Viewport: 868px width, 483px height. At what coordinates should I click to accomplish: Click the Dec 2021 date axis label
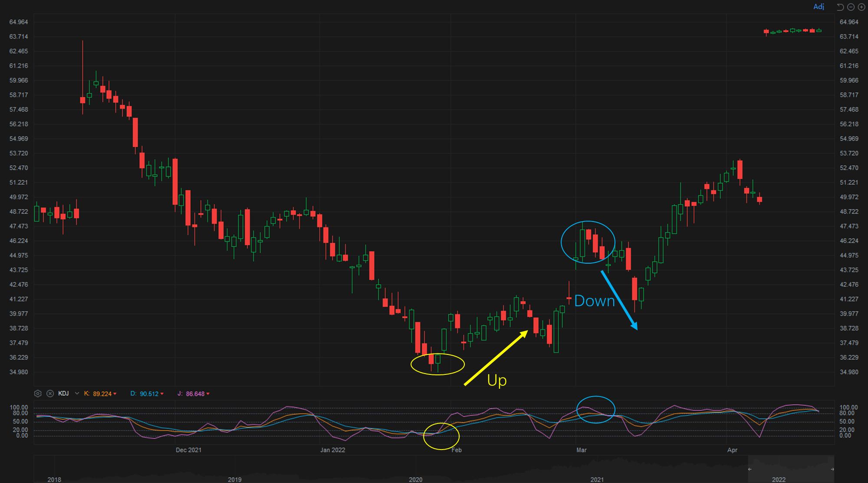(188, 450)
